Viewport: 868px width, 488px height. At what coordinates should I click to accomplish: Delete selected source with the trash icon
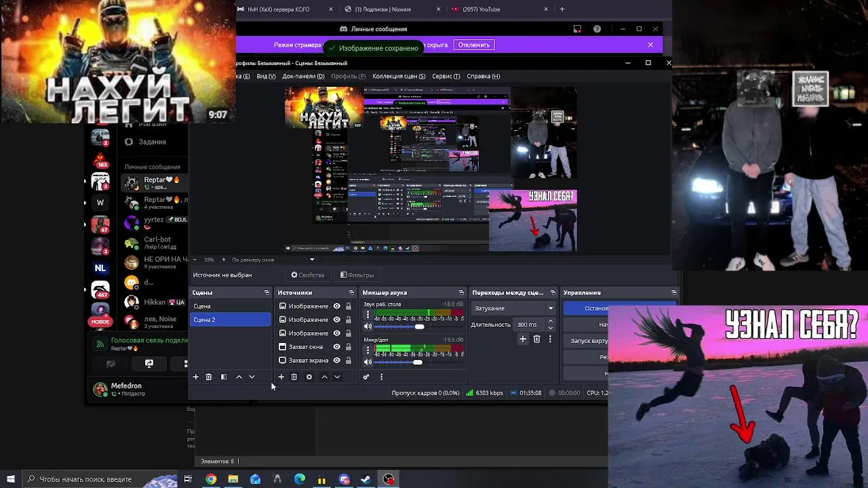tap(294, 377)
